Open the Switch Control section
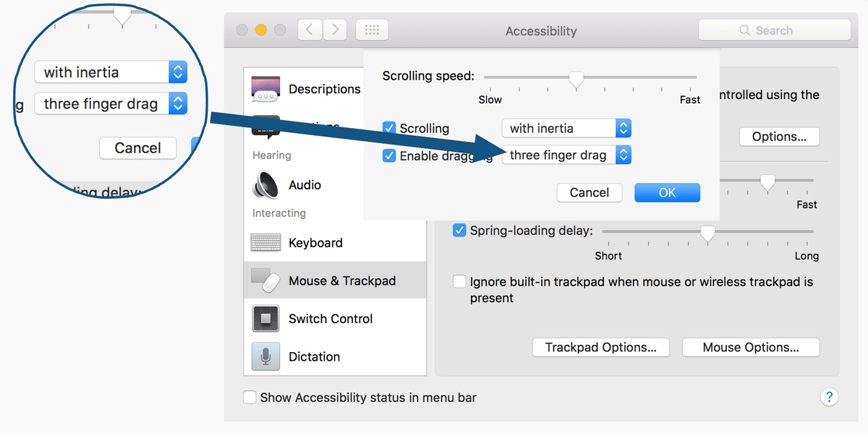Viewport: 868px width, 436px height. (331, 318)
